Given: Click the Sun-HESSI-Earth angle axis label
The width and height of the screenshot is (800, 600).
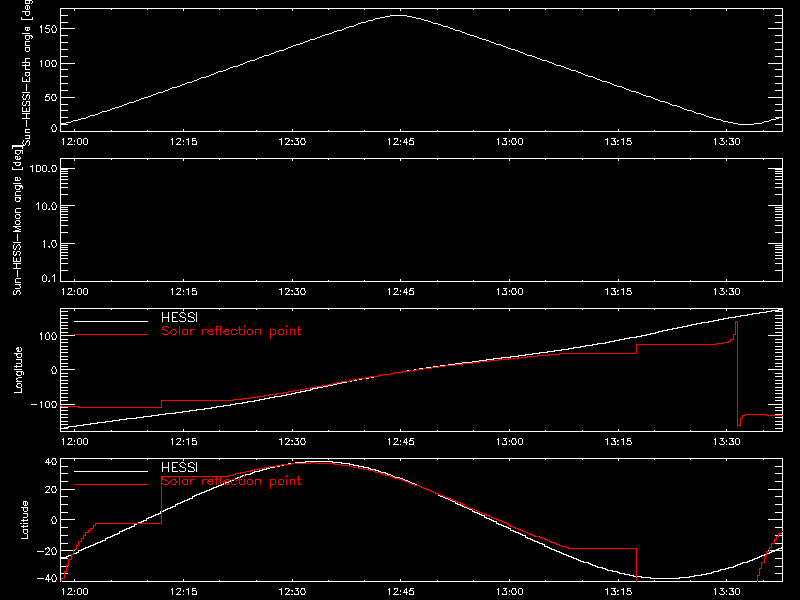Looking at the screenshot, I should (x=27, y=73).
